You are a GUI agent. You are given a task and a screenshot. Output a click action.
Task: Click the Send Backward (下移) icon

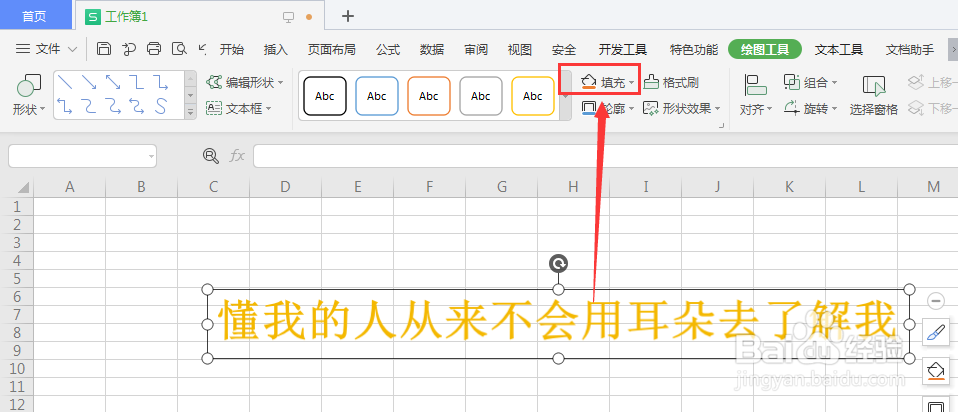click(x=916, y=109)
